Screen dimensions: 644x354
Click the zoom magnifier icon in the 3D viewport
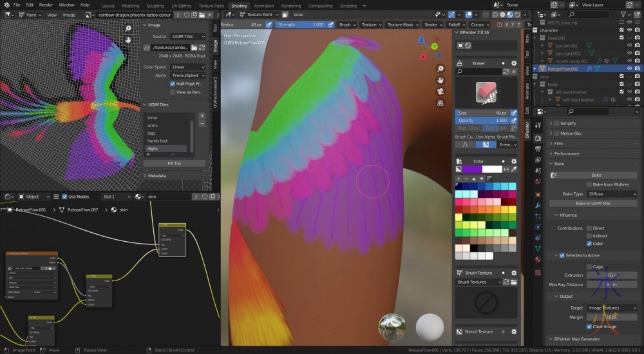click(440, 69)
